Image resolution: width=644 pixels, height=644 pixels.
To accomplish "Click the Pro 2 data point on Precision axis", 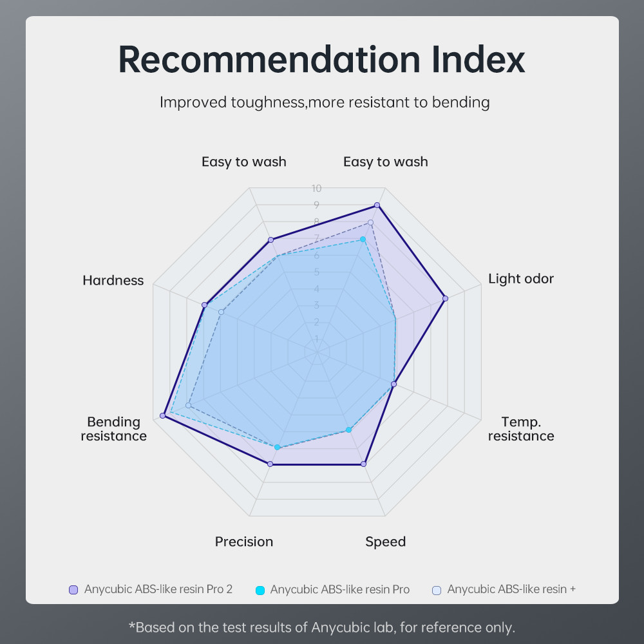I will (x=270, y=464).
